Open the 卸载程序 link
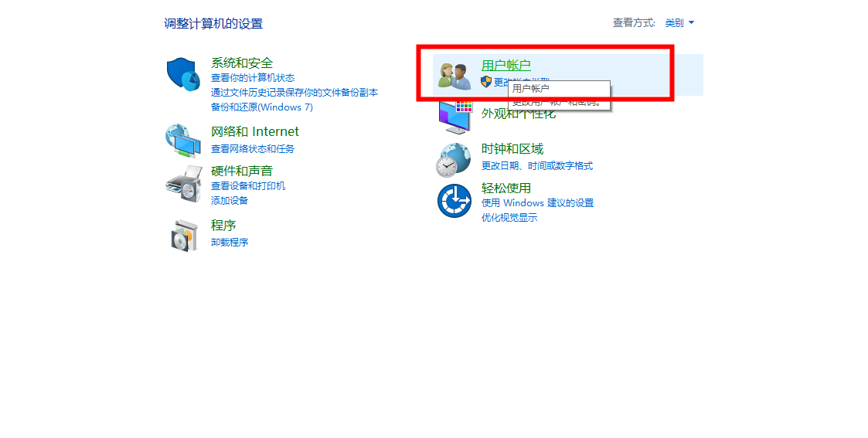 [x=230, y=243]
